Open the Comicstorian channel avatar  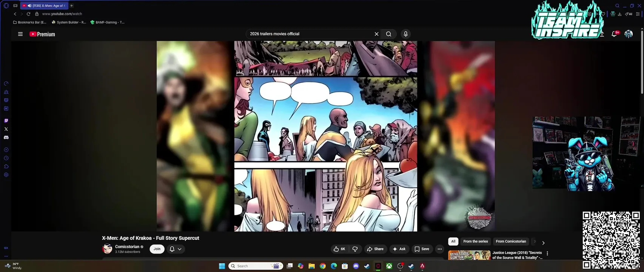click(107, 249)
